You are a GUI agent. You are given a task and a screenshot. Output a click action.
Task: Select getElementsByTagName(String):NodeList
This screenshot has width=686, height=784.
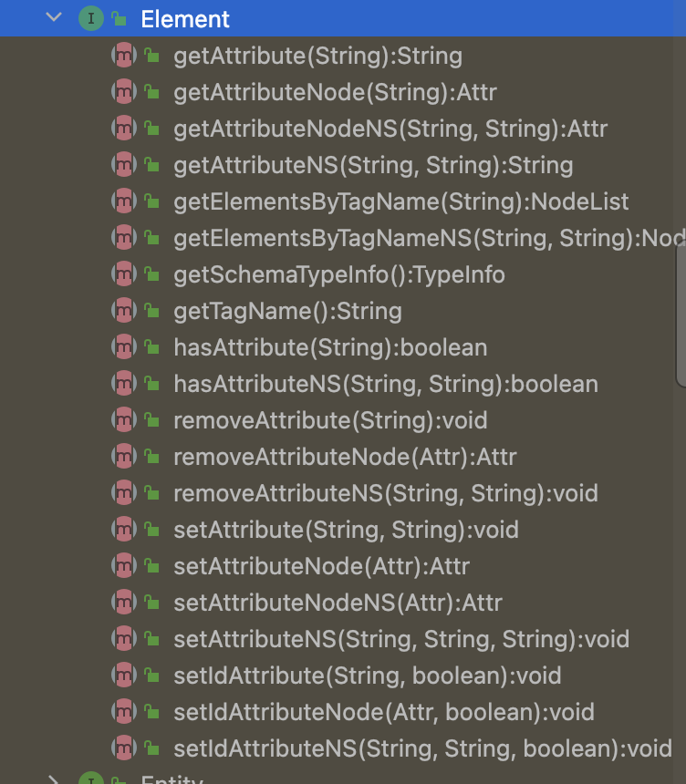[400, 202]
